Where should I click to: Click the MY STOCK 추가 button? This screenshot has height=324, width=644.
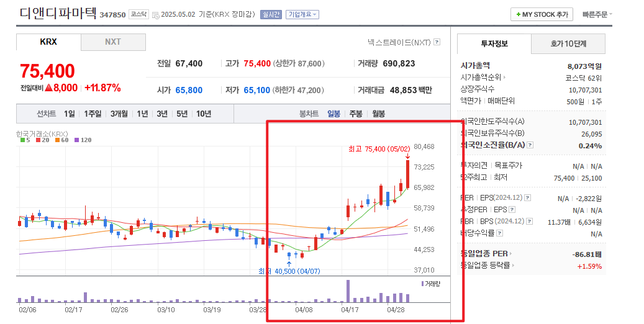tap(542, 14)
